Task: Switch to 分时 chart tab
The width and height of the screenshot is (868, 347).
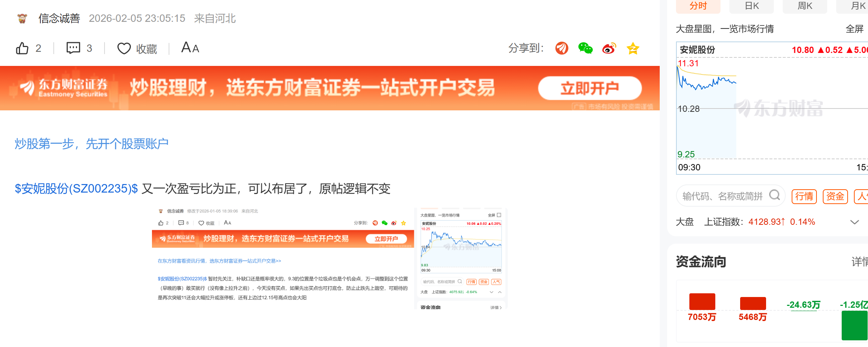Action: click(698, 6)
